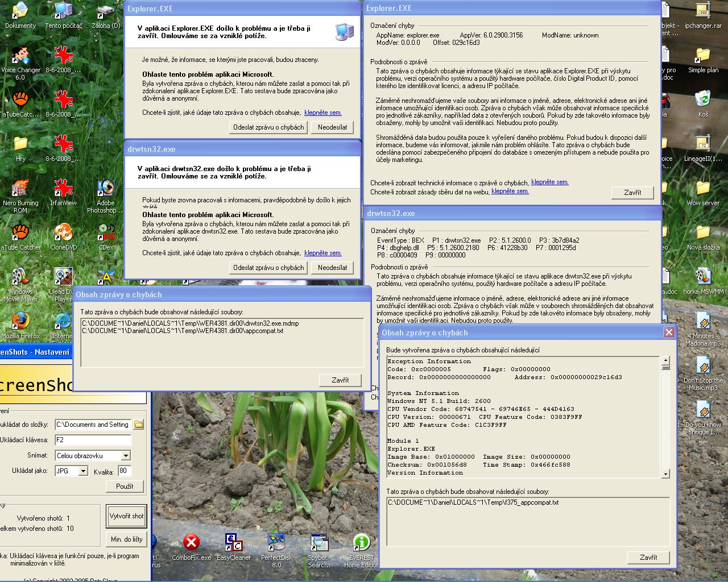Click Zavřít below the f375_appcompat.txt file list

pos(648,558)
